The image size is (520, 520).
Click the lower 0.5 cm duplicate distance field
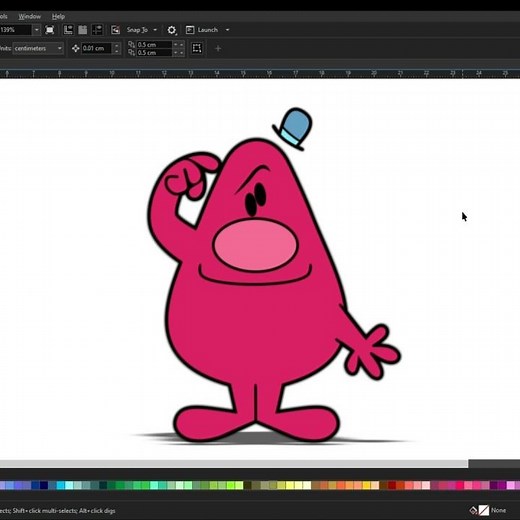pyautogui.click(x=154, y=53)
